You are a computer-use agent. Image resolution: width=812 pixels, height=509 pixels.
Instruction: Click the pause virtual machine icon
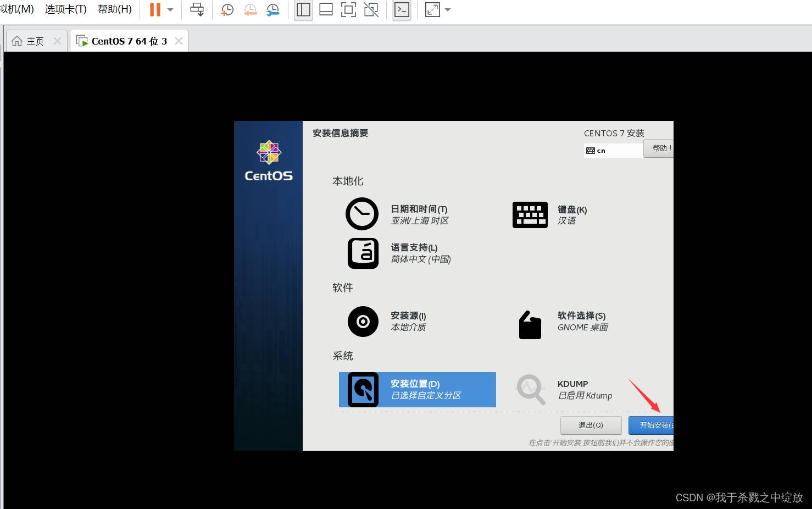pos(155,10)
